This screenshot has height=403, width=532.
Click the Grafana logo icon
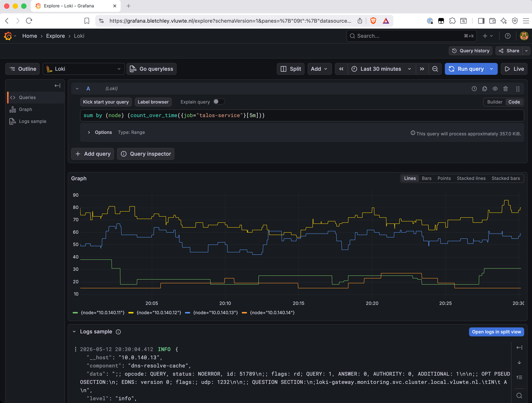[8, 36]
